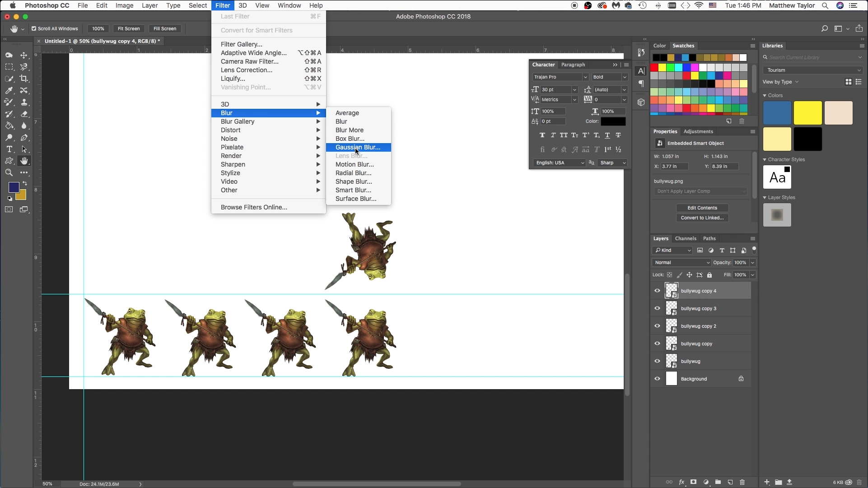Screen dimensions: 868x488
Task: Click the Edit Contents button
Action: [x=702, y=208]
